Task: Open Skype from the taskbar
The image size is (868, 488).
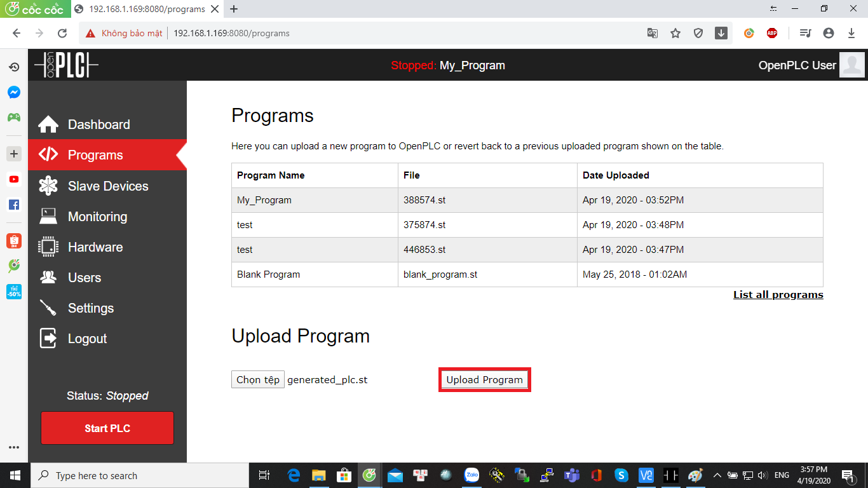Action: (621, 475)
